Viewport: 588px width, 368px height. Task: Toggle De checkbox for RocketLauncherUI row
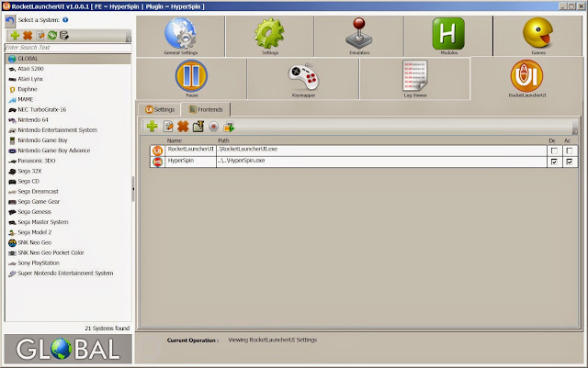coord(554,151)
